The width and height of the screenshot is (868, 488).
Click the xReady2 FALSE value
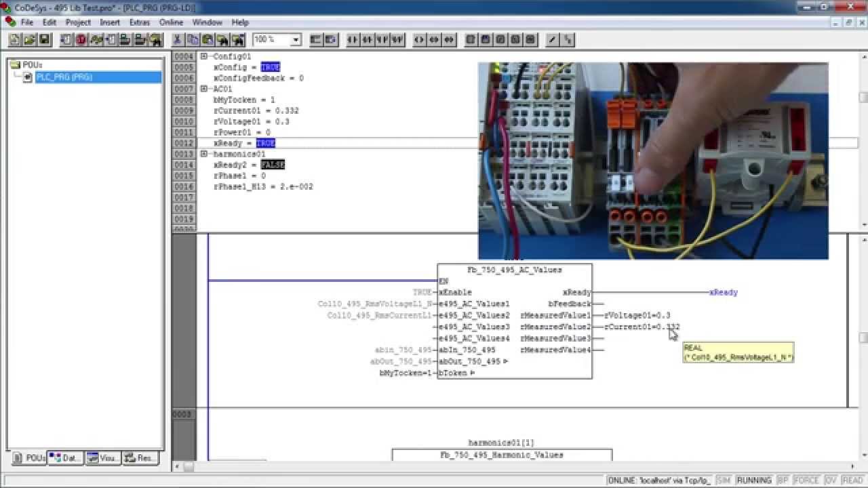pyautogui.click(x=273, y=165)
